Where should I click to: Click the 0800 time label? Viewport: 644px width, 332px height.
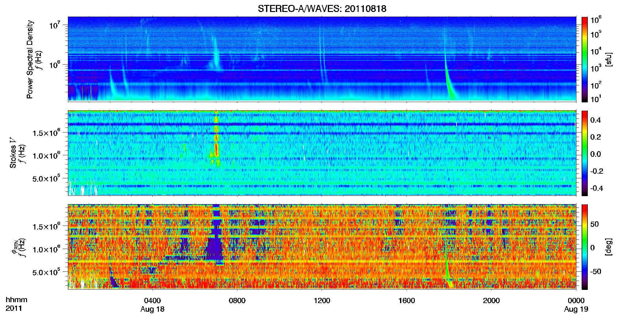237,301
